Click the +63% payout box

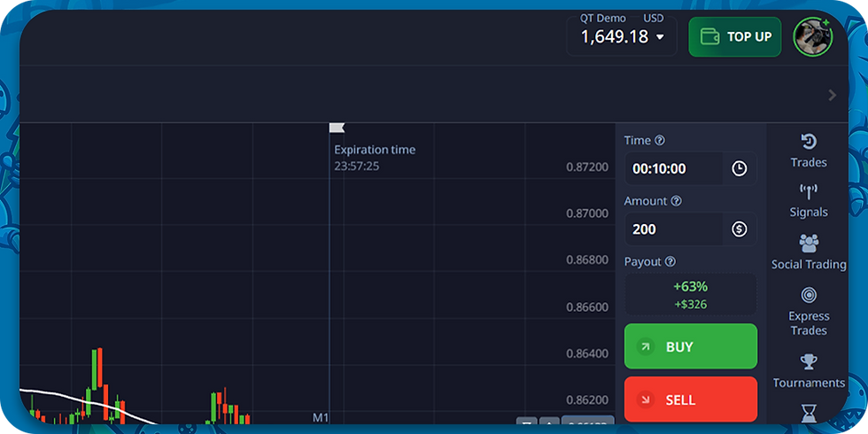point(690,294)
